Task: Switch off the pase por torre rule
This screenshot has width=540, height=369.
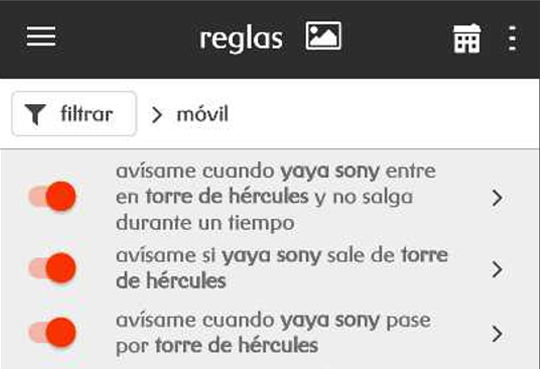Action: 52,332
